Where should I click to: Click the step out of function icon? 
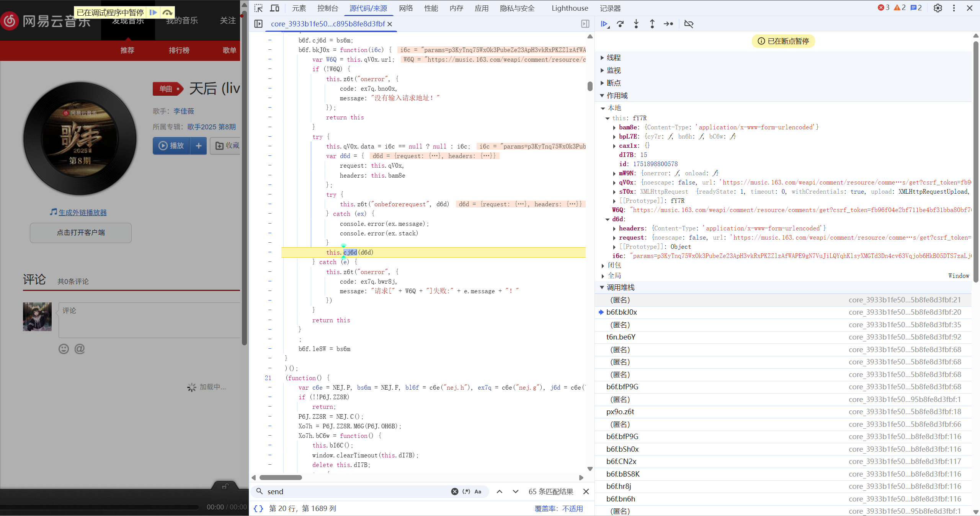pos(652,24)
